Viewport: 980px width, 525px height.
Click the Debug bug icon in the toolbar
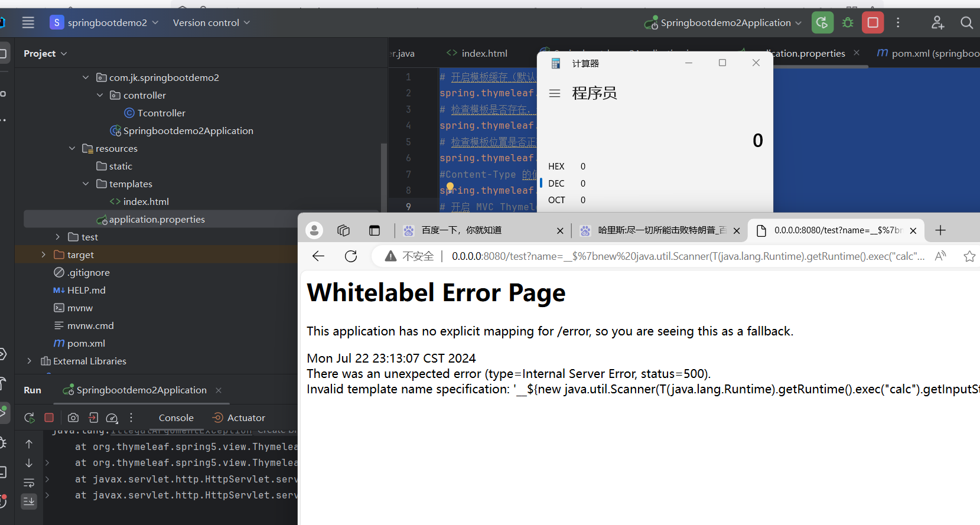pos(848,23)
